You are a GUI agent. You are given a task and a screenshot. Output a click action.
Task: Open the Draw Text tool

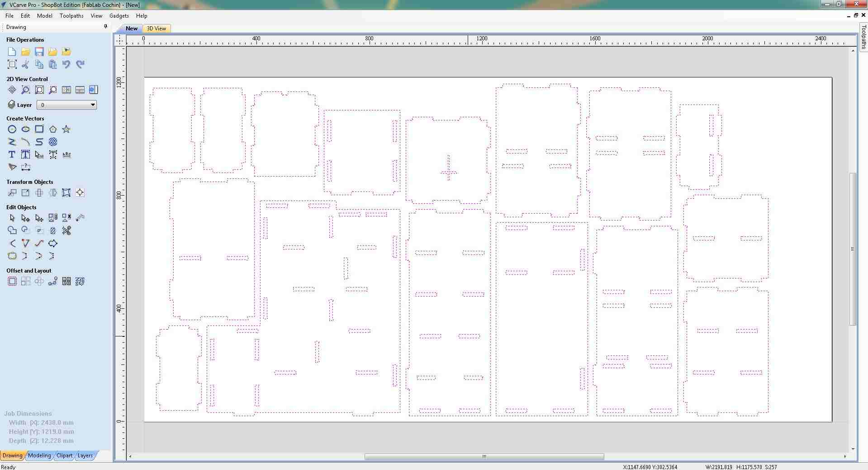(x=12, y=154)
